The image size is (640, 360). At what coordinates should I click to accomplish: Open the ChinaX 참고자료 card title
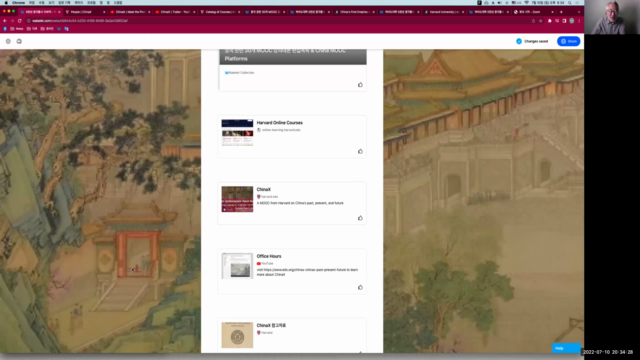point(271,326)
